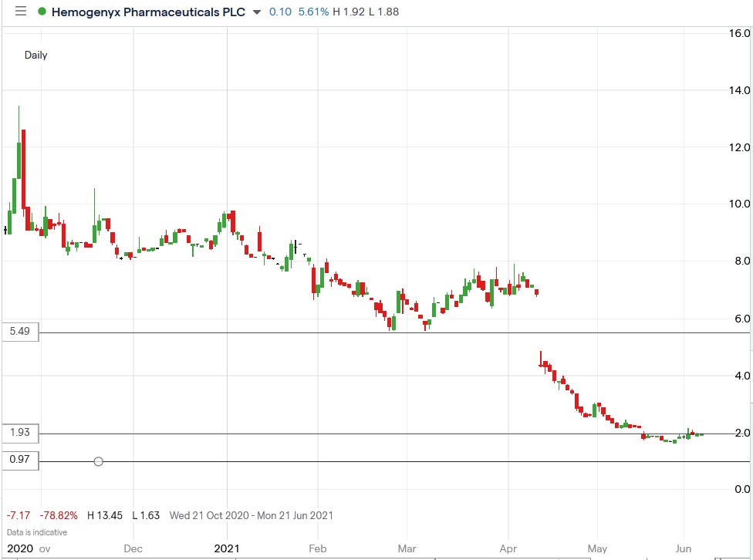Open the hamburger menu
The width and height of the screenshot is (753, 560).
21,12
